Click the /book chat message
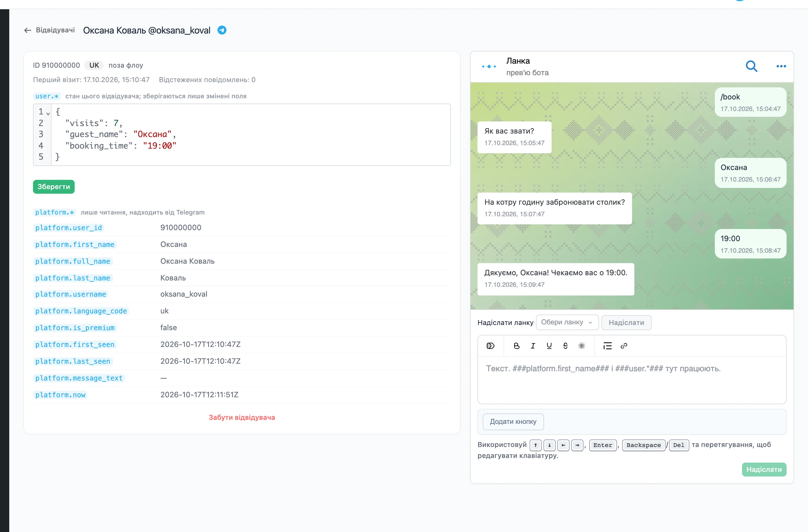 click(750, 102)
